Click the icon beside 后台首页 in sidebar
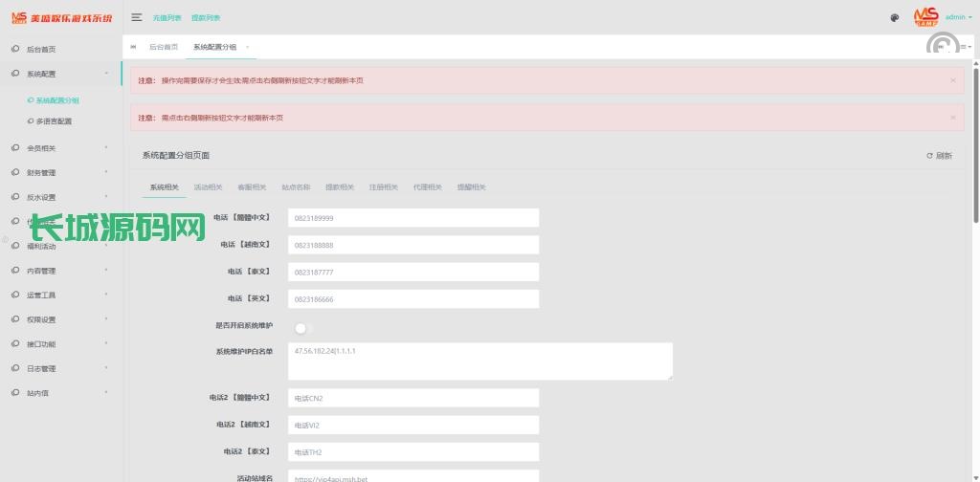 click(15, 49)
